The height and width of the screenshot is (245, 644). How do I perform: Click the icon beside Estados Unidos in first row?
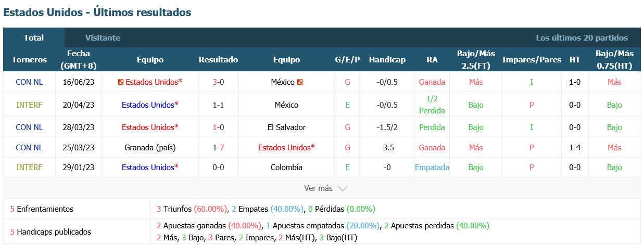[121, 82]
